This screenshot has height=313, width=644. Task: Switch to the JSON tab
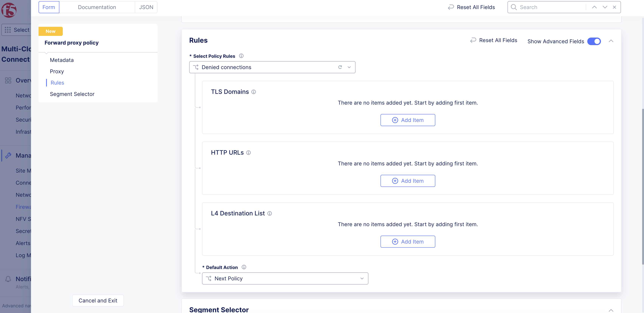[x=146, y=7]
